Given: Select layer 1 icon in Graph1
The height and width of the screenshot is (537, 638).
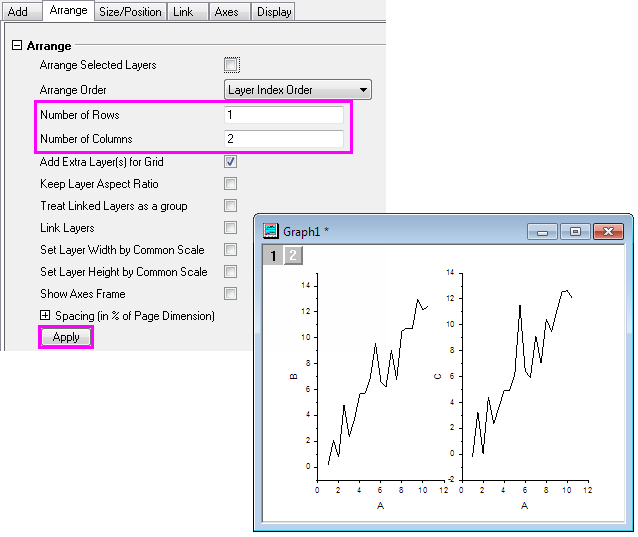Looking at the screenshot, I should pyautogui.click(x=274, y=256).
